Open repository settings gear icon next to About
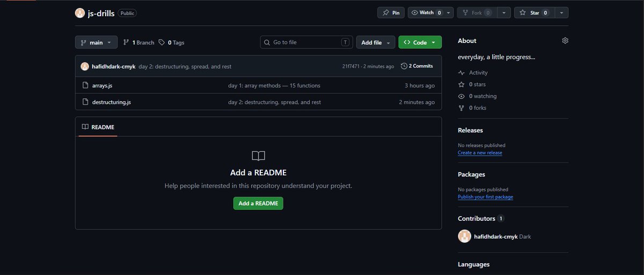The height and width of the screenshot is (275, 644). coord(565,41)
